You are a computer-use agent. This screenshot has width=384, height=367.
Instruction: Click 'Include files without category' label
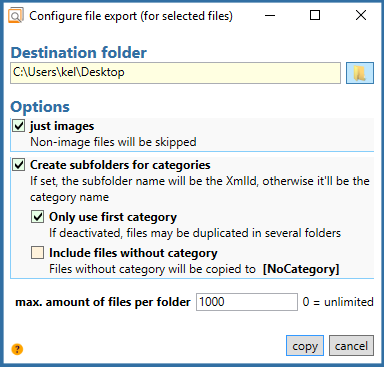point(133,253)
